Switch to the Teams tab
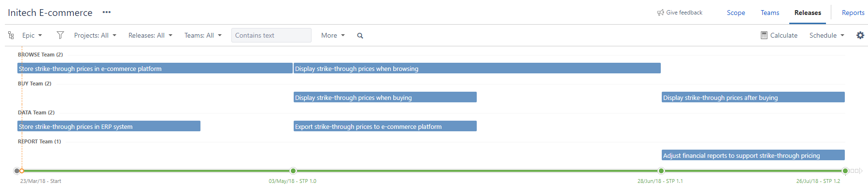The width and height of the screenshot is (868, 195). [770, 13]
